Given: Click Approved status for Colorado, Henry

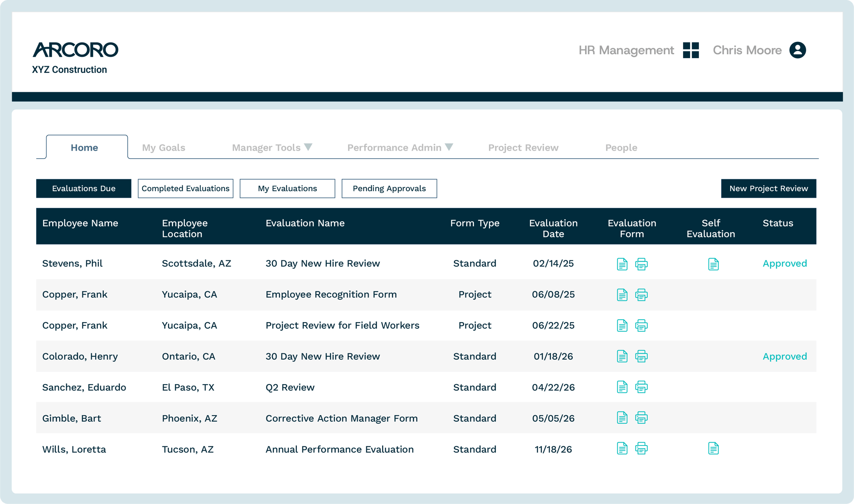Looking at the screenshot, I should click(x=785, y=357).
